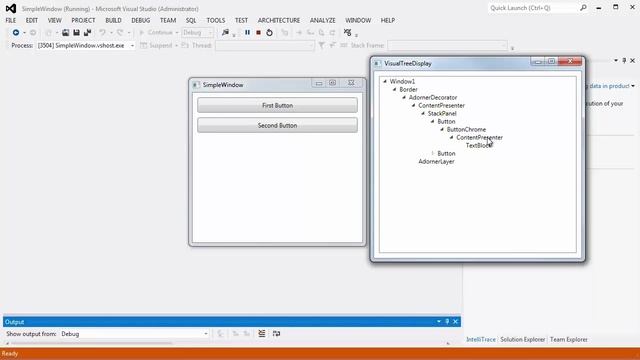The height and width of the screenshot is (360, 640).
Task: Click the thread filter funnel icon
Action: point(322,46)
